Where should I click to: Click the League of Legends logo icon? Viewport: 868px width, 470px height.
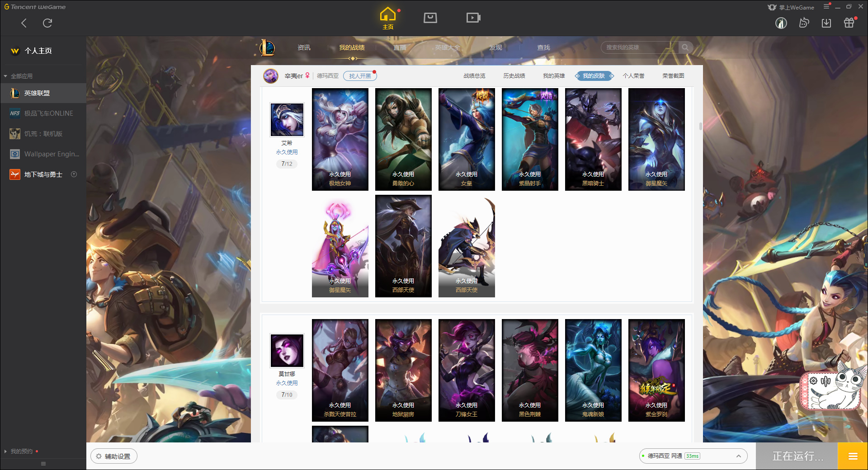[267, 47]
